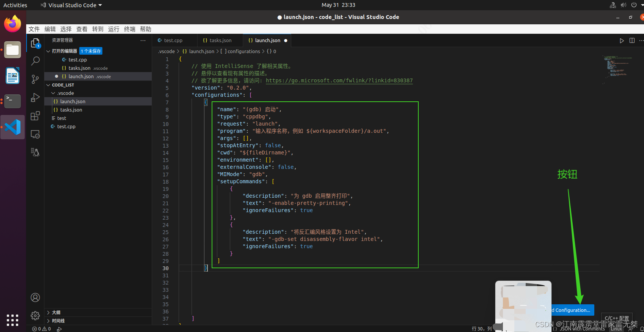Show Applications grid in the dock

coord(13,320)
